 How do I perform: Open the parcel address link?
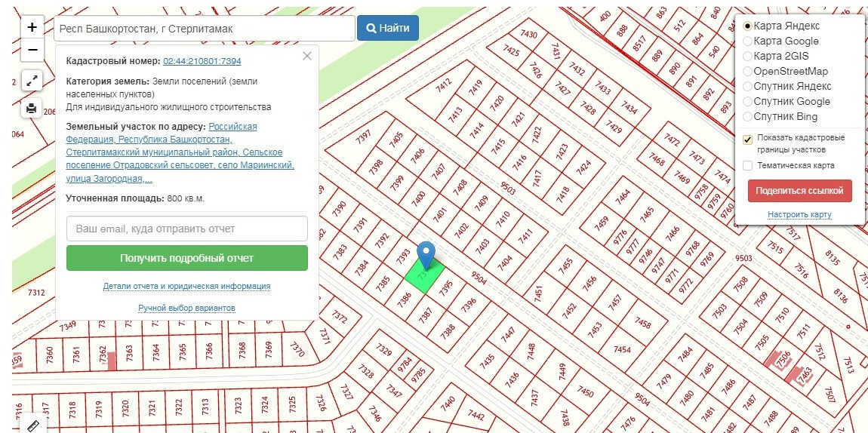coord(180,152)
